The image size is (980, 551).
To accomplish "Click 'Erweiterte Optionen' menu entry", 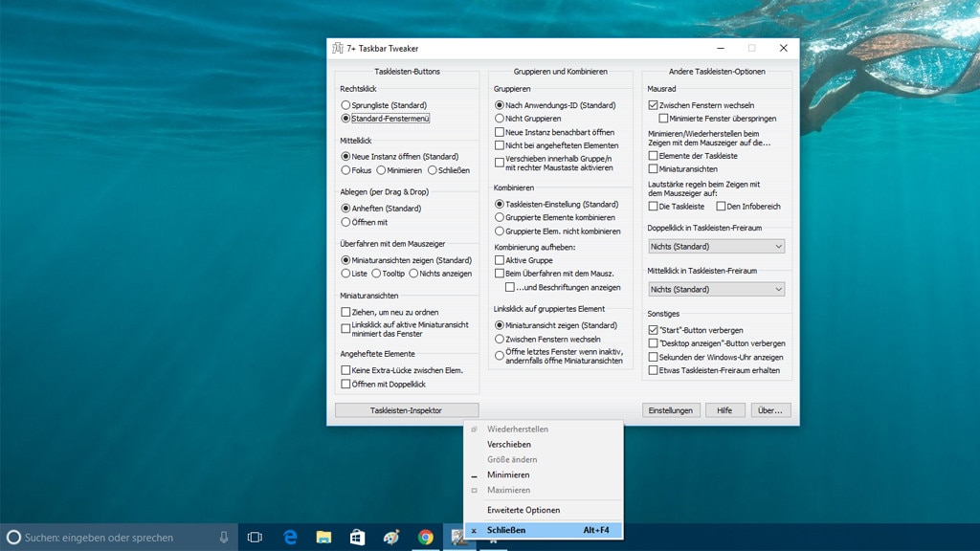I will pyautogui.click(x=523, y=510).
